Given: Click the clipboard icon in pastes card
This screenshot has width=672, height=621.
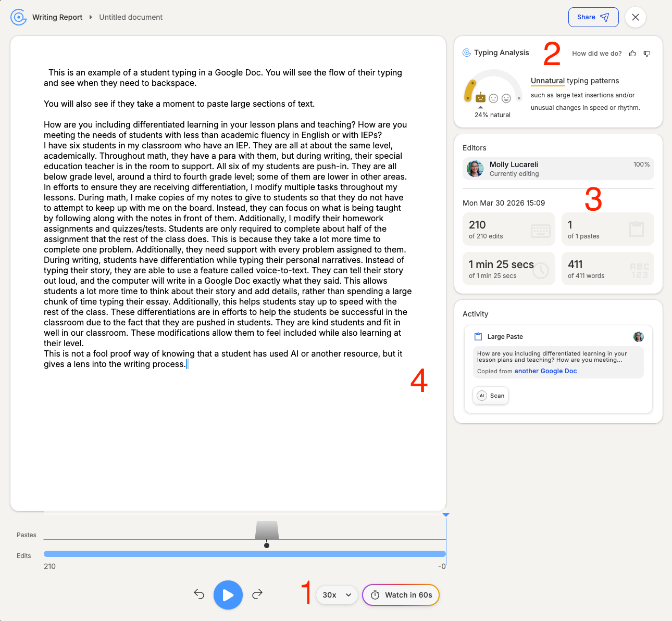Looking at the screenshot, I should [x=636, y=229].
